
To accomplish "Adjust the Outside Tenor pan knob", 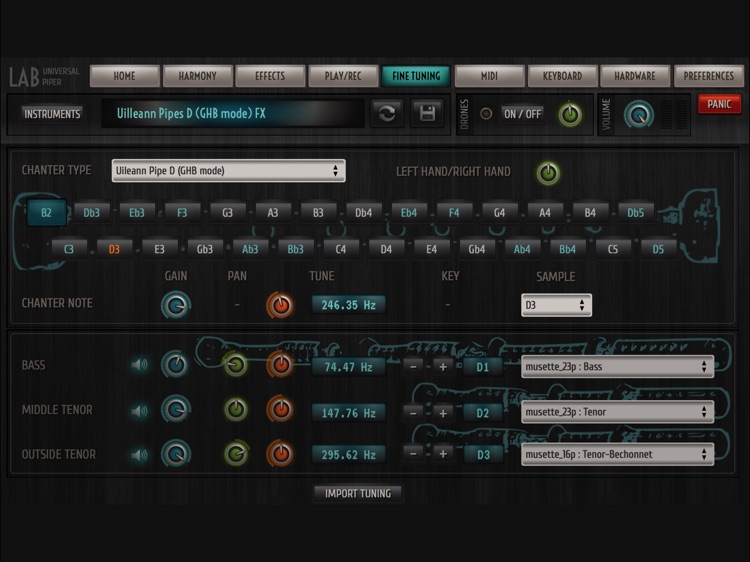I will coord(236,454).
